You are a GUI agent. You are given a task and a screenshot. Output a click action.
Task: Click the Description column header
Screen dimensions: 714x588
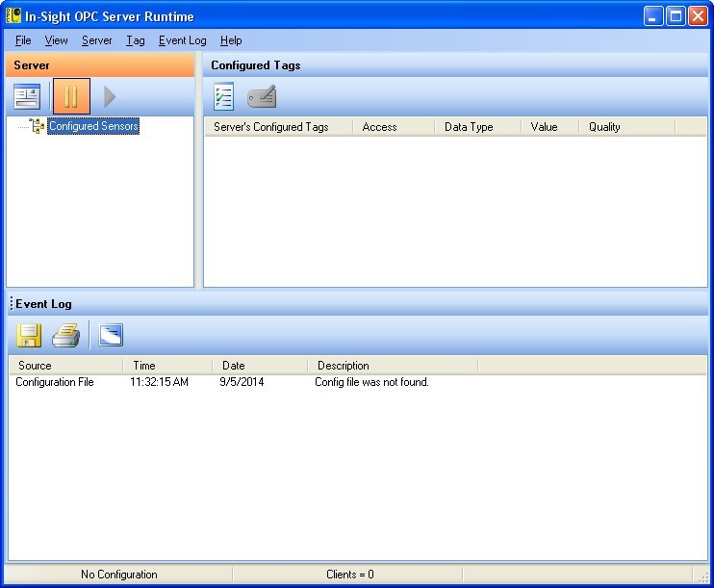point(394,366)
